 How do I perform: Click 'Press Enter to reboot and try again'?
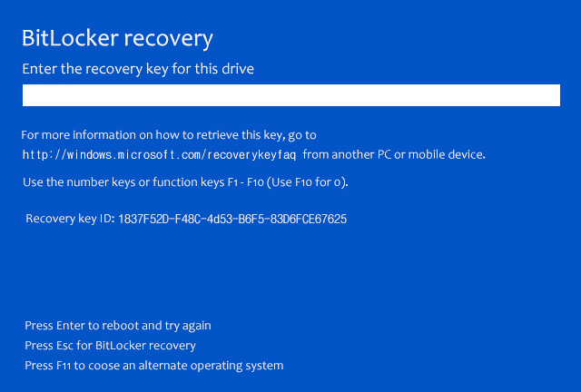pyautogui.click(x=118, y=325)
